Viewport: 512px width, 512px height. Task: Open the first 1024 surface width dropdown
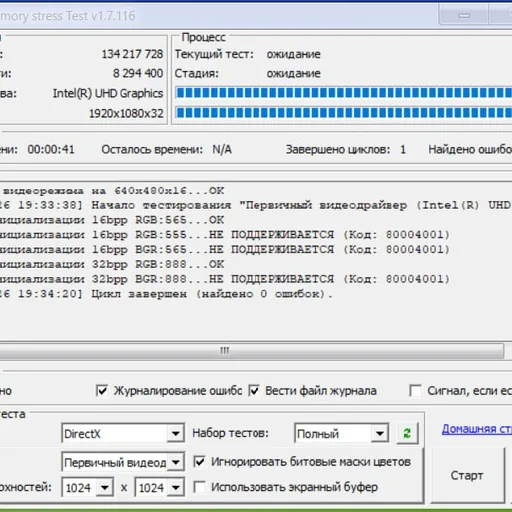104,488
